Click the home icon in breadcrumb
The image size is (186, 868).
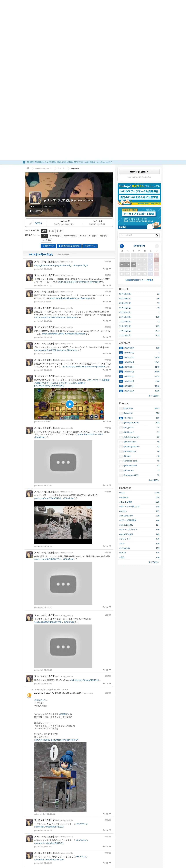tap(28, 168)
